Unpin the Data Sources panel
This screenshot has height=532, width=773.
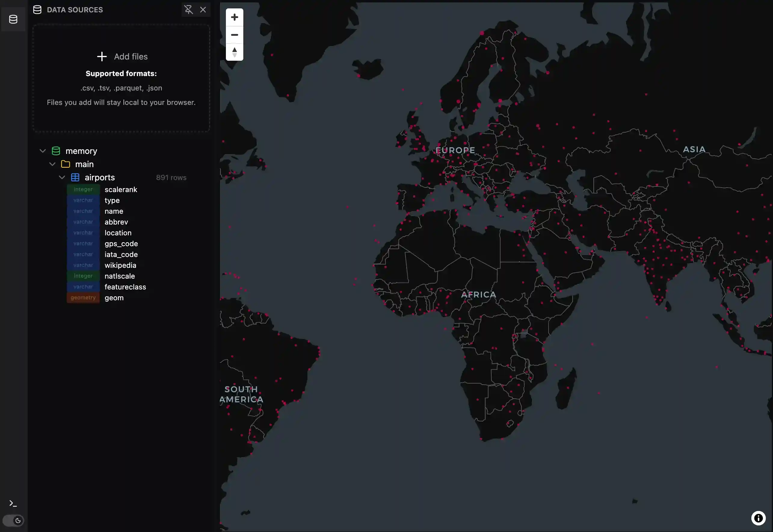coord(189,10)
